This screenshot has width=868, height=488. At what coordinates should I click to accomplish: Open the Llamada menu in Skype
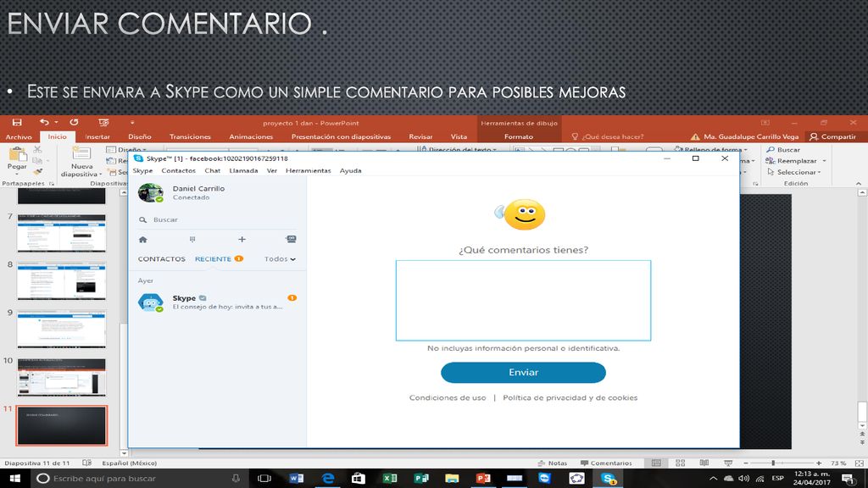click(243, 170)
